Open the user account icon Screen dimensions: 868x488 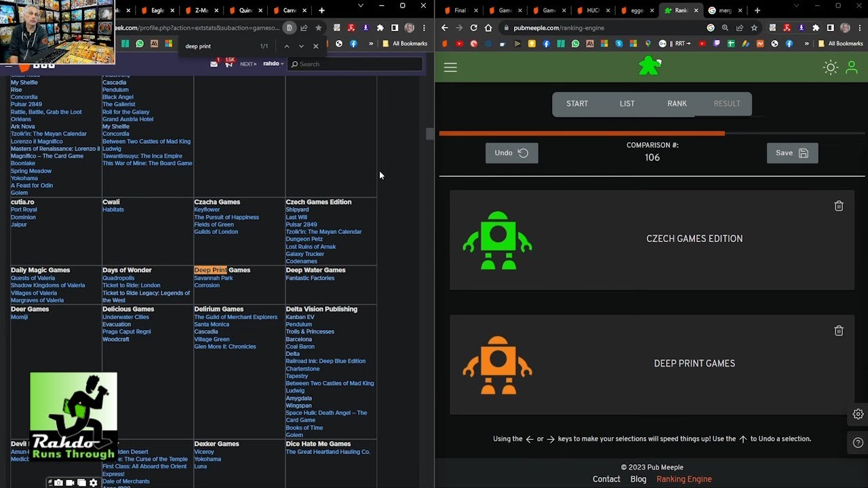[852, 67]
